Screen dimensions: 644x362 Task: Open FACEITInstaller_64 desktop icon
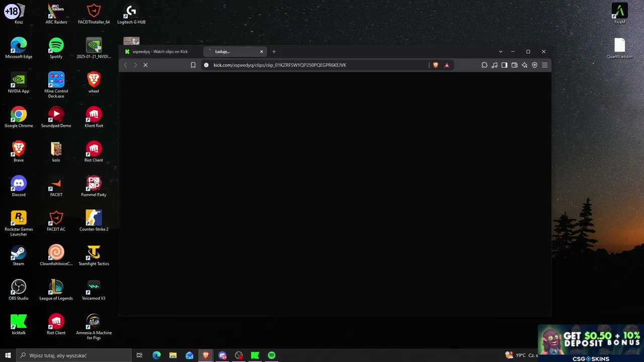point(94,14)
